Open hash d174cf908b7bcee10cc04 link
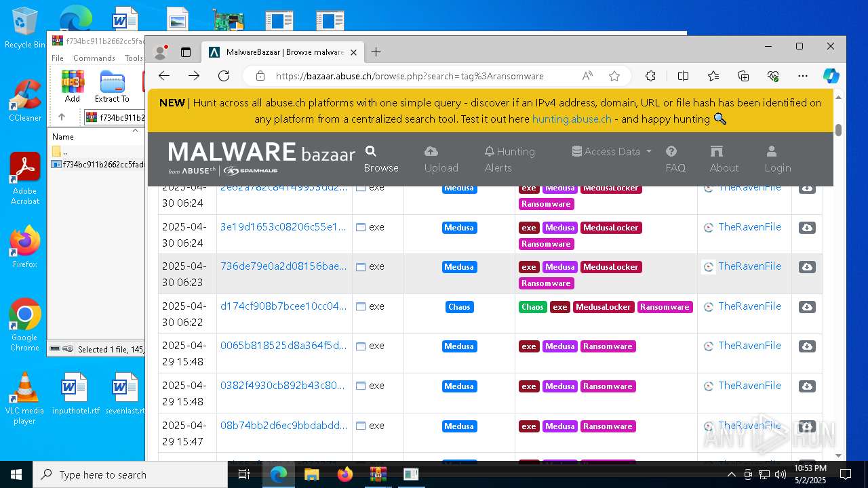Image resolution: width=868 pixels, height=488 pixels. coord(283,306)
